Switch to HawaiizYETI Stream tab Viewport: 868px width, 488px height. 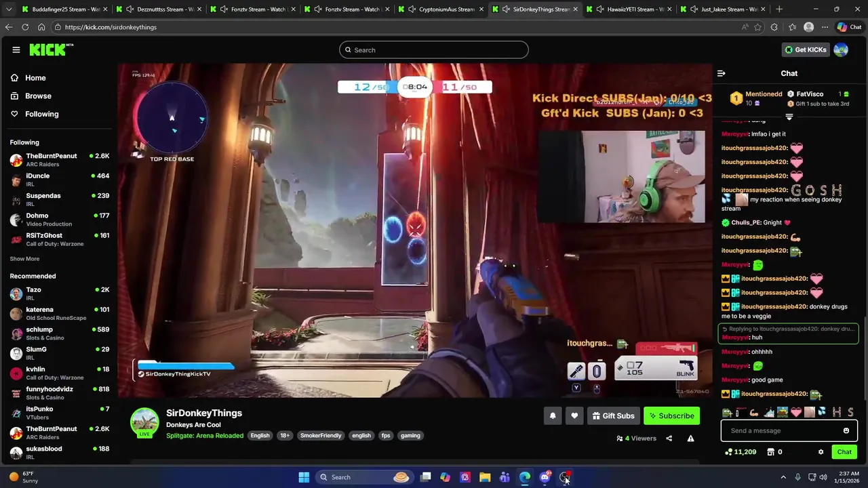(630, 9)
